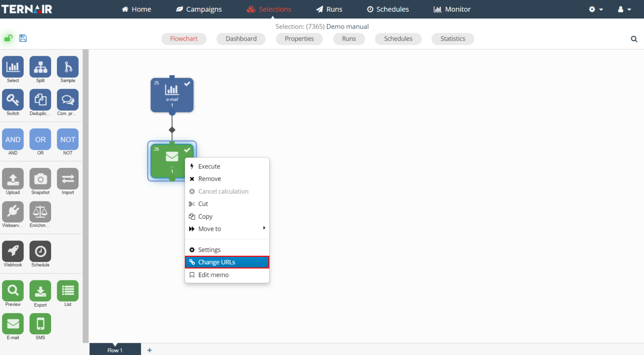644x355 pixels.
Task: Select Cut in the context menu
Action: 227,204
